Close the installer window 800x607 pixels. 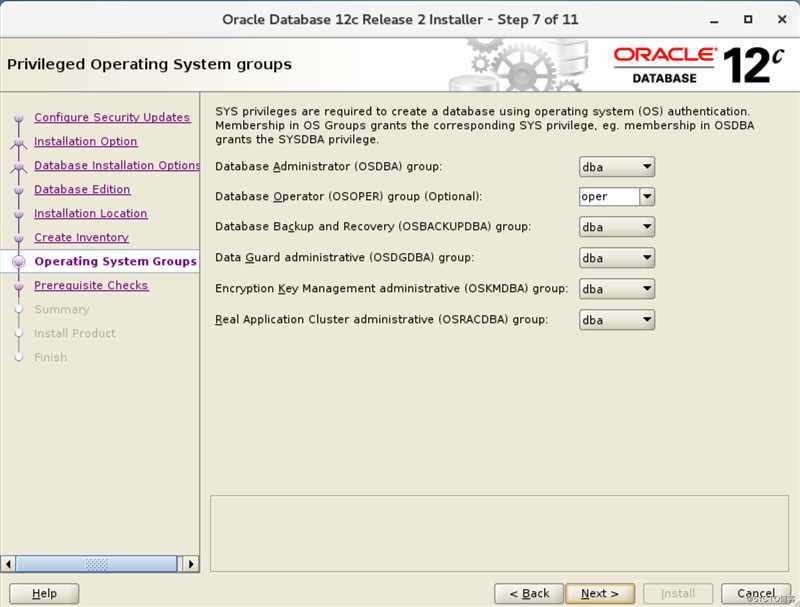tap(782, 19)
